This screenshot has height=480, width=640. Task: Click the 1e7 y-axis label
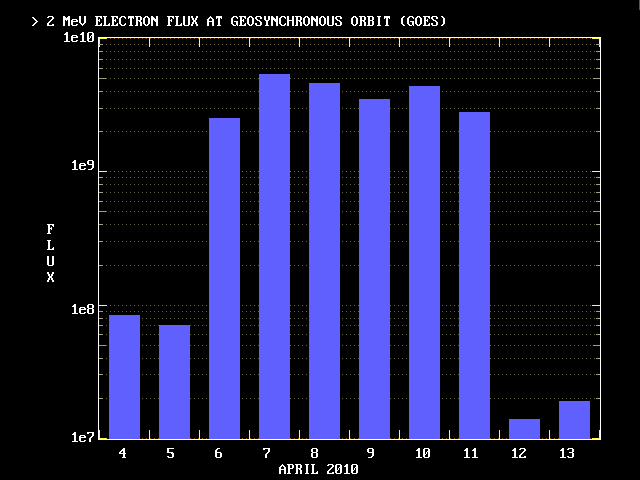click(83, 438)
